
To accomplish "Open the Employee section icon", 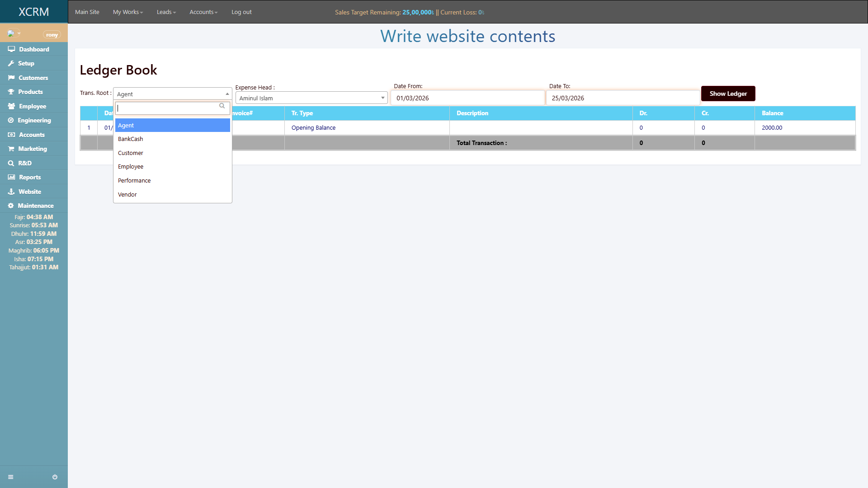I will coord(11,106).
